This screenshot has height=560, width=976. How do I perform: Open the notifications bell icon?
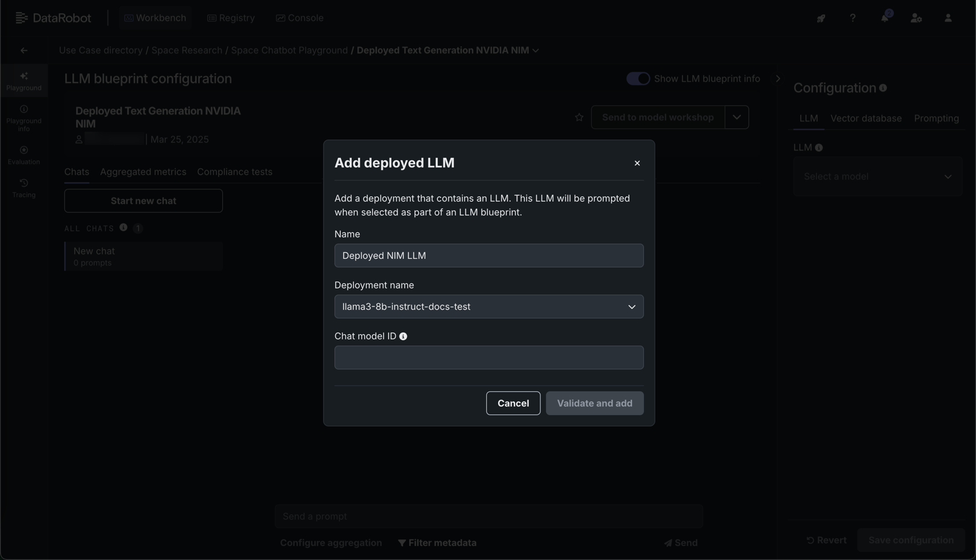(884, 18)
